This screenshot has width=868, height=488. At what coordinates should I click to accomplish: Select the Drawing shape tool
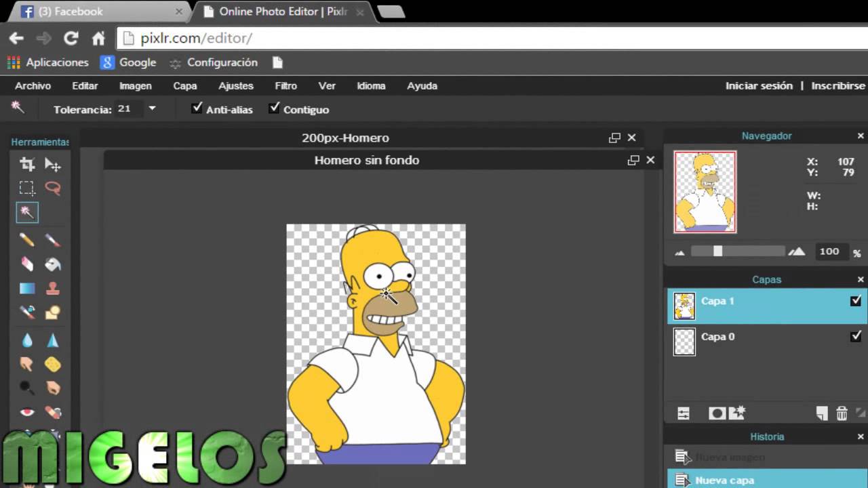(53, 312)
